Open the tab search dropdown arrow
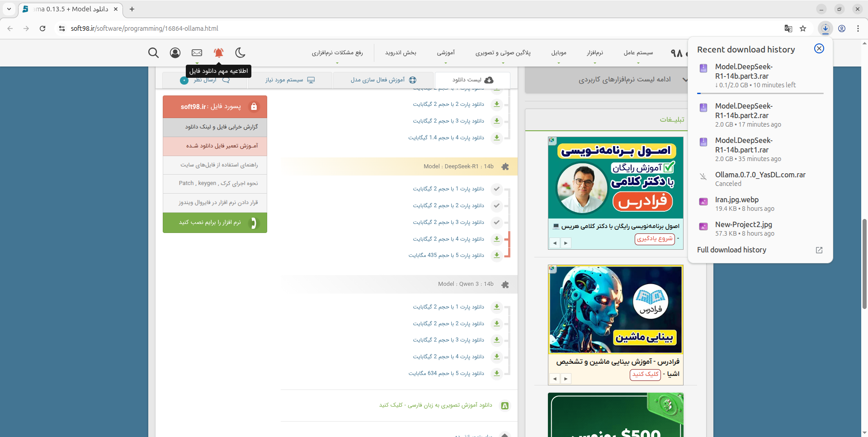This screenshot has width=868, height=437. [9, 9]
